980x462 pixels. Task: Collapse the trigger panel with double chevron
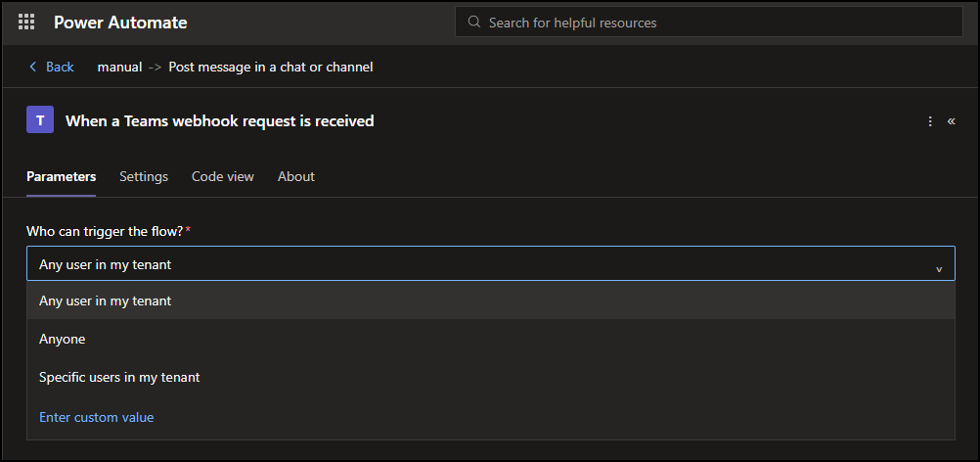952,120
